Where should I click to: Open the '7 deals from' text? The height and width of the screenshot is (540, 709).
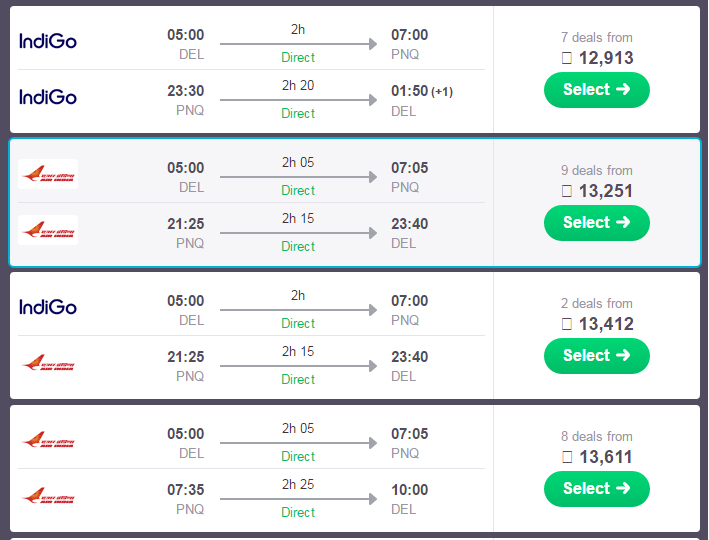click(x=596, y=38)
